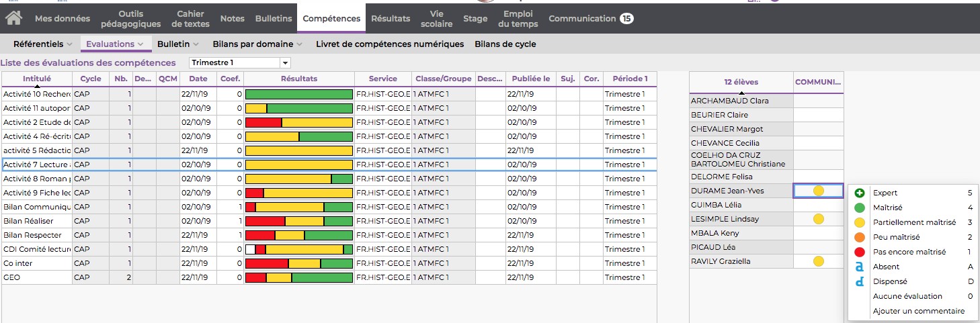Screen dimensions: 980x323
Task: Click the Service column header
Action: click(x=383, y=79)
